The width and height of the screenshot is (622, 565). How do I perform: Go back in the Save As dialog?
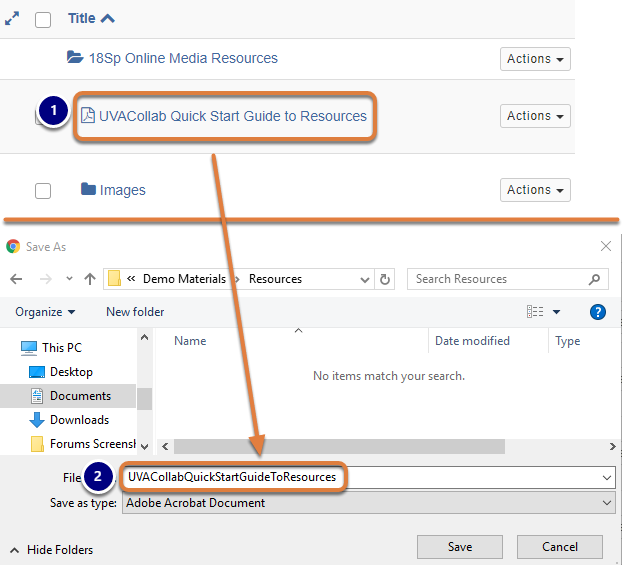pos(16,279)
